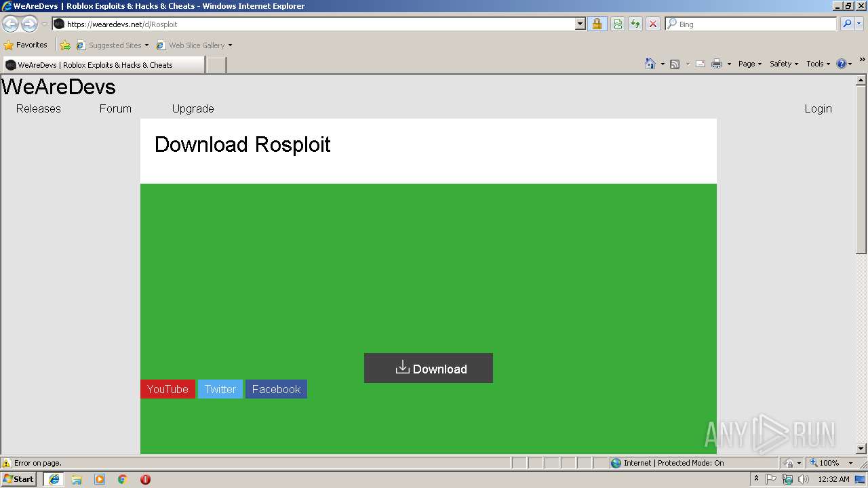Click the network tray icon
Screen dimensions: 868x488
click(787, 479)
